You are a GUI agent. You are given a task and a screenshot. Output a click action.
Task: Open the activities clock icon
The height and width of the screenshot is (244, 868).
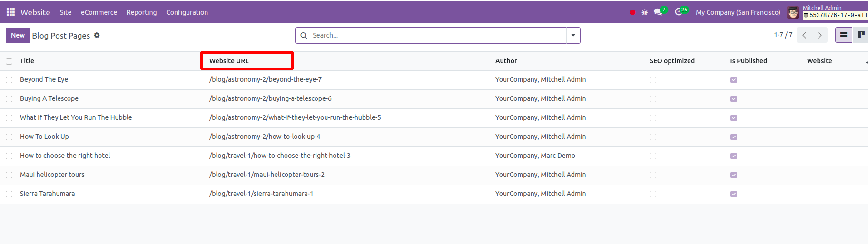pos(679,12)
